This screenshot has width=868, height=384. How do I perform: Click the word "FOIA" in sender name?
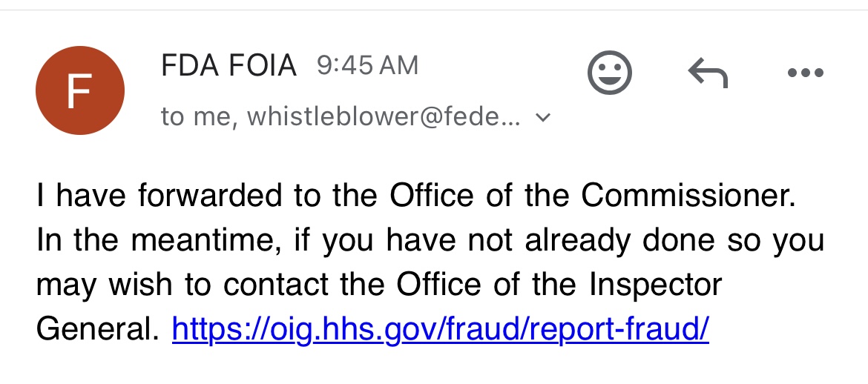pos(263,66)
